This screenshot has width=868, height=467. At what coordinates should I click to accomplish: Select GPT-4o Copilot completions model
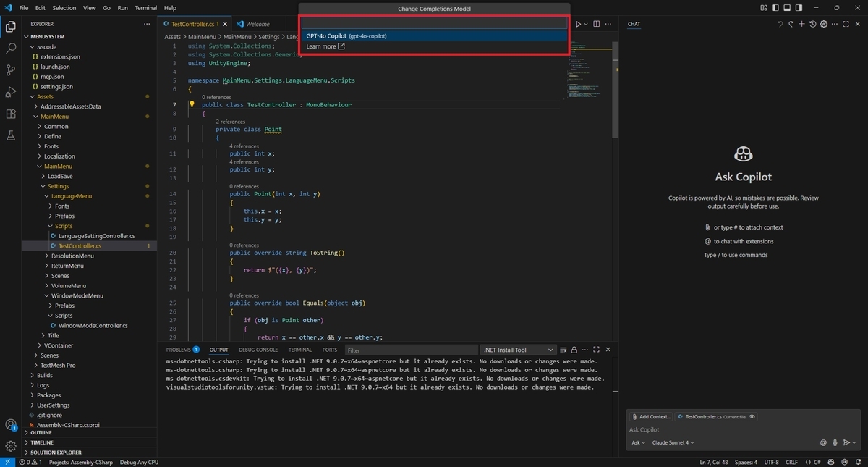tap(435, 35)
